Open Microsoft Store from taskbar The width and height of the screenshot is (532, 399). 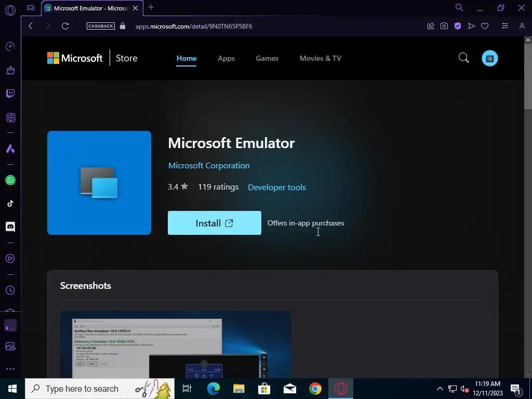[264, 389]
